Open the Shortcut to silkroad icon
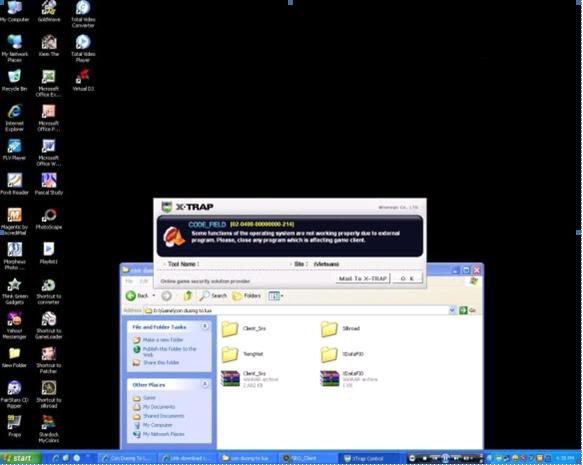Viewport: 583px width, 465px height. (48, 395)
